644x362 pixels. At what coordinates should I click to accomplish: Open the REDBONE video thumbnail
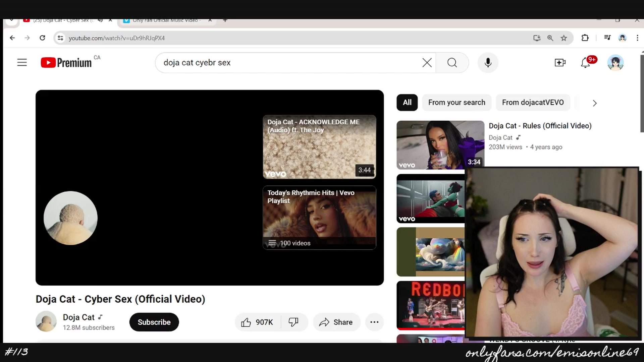(x=431, y=306)
